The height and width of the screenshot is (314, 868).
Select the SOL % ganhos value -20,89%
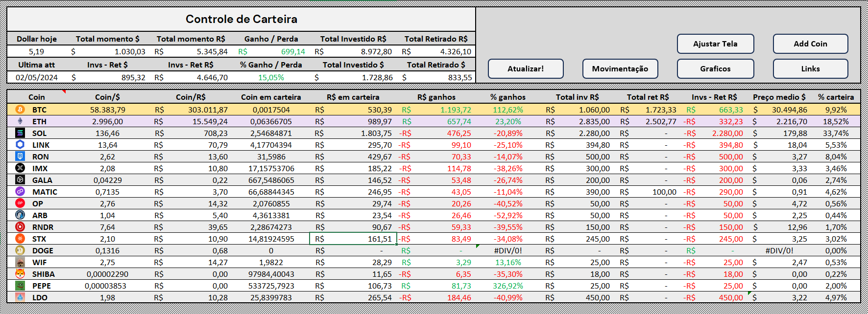(508, 133)
